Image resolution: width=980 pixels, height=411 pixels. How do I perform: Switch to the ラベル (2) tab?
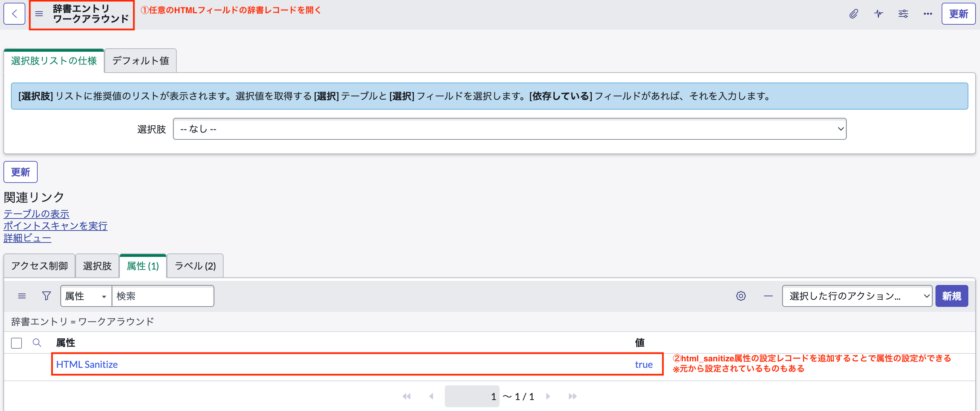click(195, 266)
